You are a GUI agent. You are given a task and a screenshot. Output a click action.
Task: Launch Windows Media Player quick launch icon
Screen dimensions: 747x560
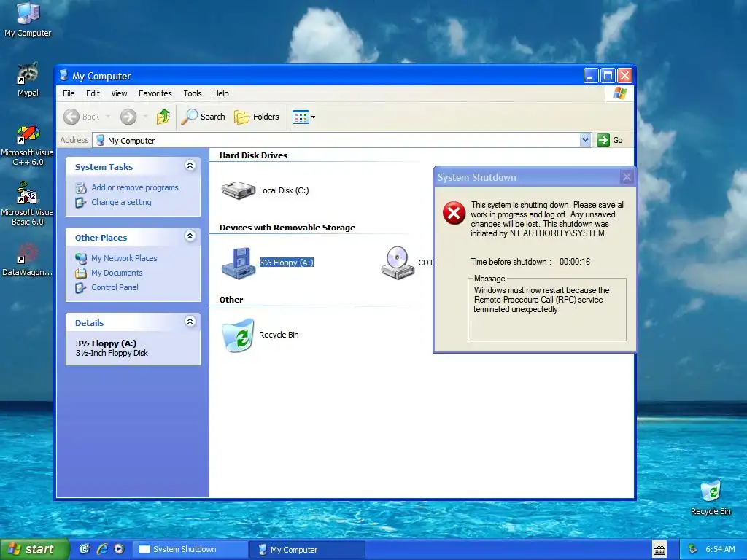pyautogui.click(x=119, y=549)
